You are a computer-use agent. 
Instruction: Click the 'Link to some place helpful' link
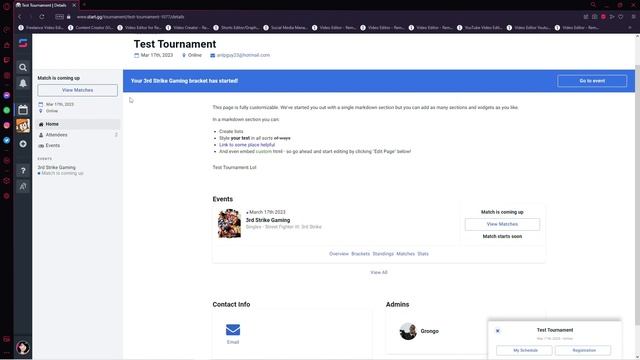247,144
